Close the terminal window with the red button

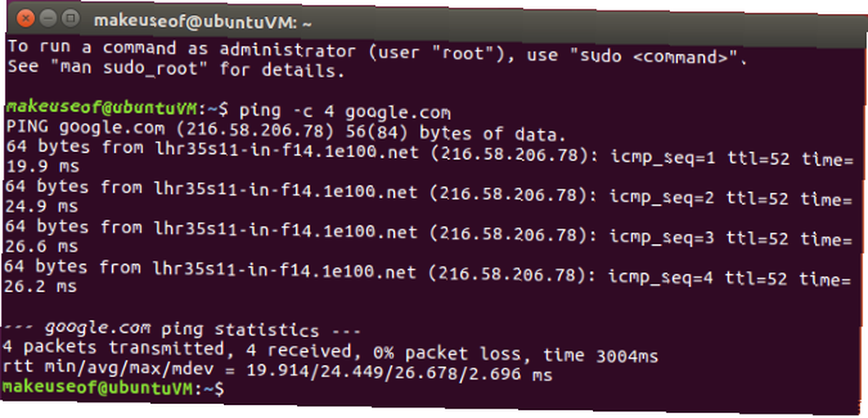tap(25, 19)
